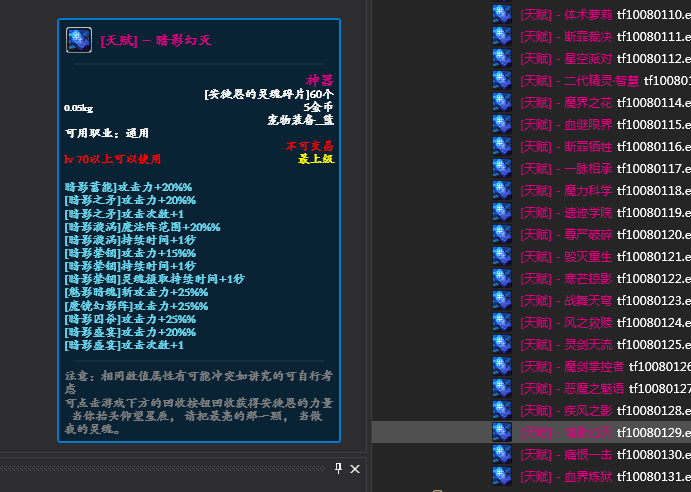Select the 遗迹学院 file name

(x=654, y=213)
